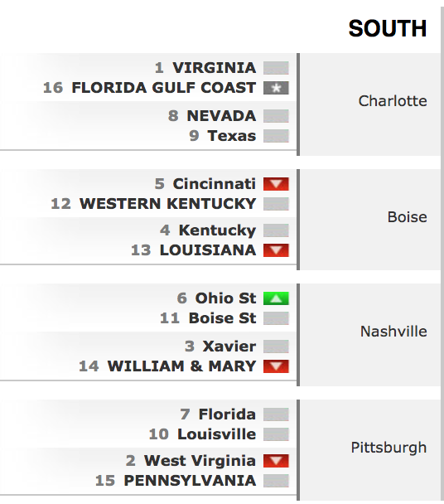Select the Nevada team name
Screen dimensions: 444x504
pos(221,116)
